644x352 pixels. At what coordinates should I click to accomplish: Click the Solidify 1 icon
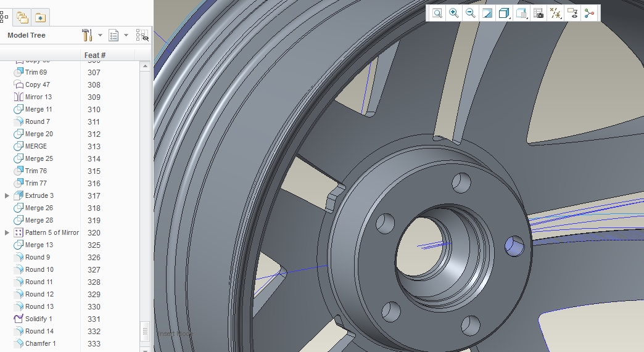pos(19,319)
